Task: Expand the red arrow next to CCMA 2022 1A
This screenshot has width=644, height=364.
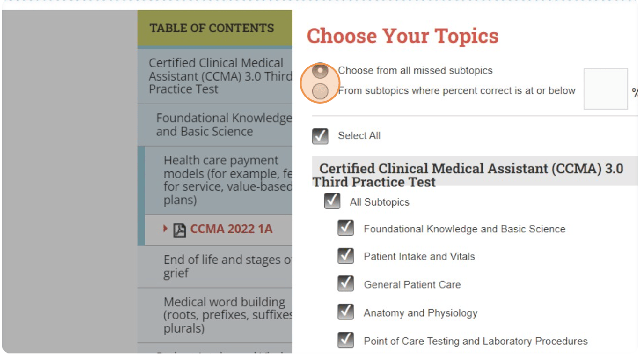Action: coord(165,229)
